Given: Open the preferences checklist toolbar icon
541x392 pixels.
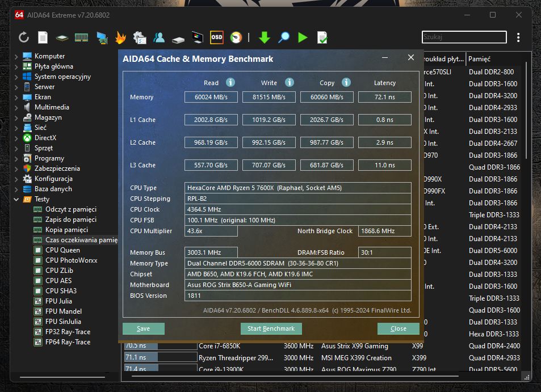Looking at the screenshot, I should (140, 37).
